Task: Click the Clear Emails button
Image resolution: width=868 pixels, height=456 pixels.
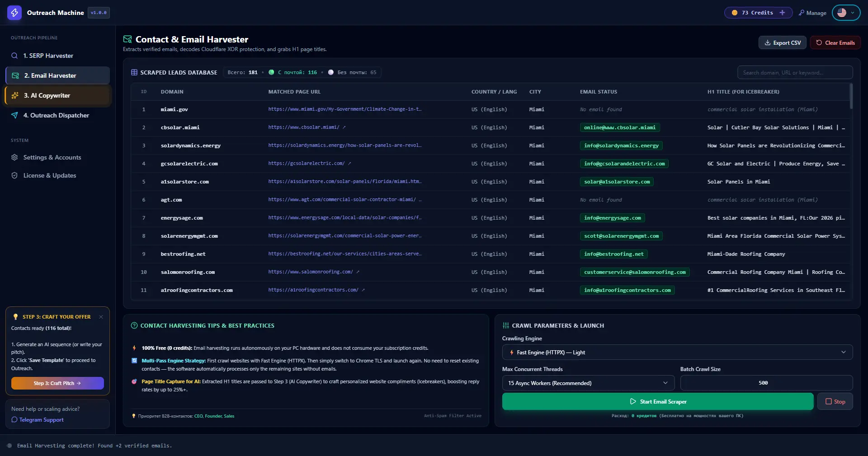Action: pyautogui.click(x=835, y=42)
